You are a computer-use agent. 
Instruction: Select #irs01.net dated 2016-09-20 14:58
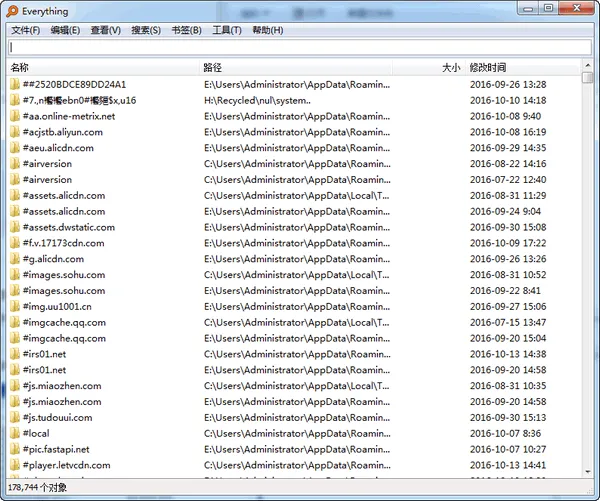point(44,370)
